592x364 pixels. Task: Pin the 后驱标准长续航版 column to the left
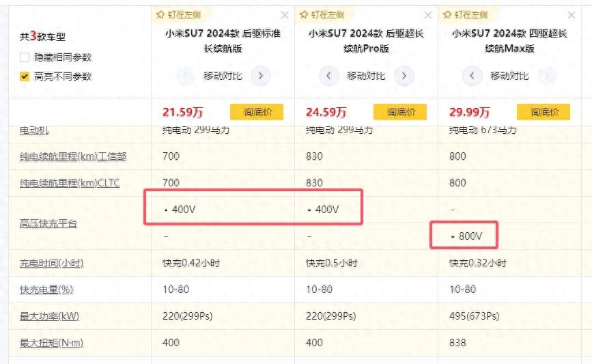[179, 14]
